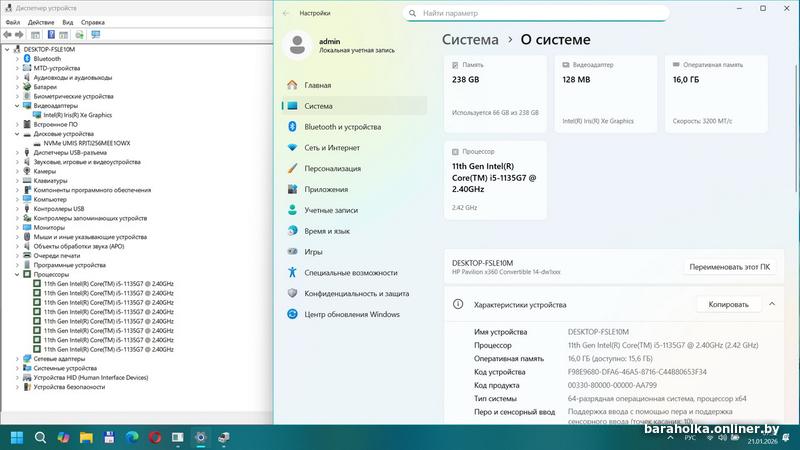Screen dimensions: 800x450
Task: Expand the Bluetooth node in Device Manager
Action: point(17,59)
